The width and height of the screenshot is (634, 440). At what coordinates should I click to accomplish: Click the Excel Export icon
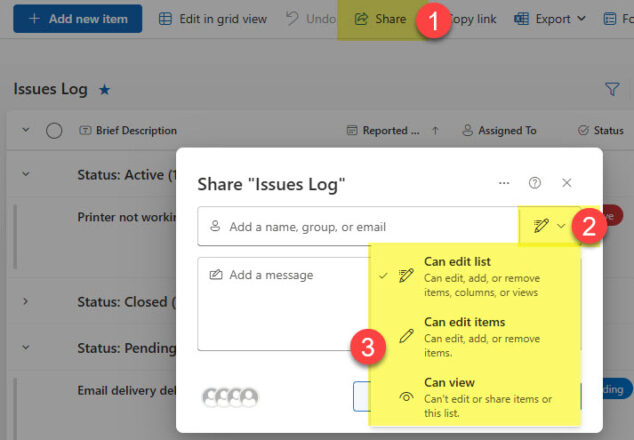pos(521,19)
